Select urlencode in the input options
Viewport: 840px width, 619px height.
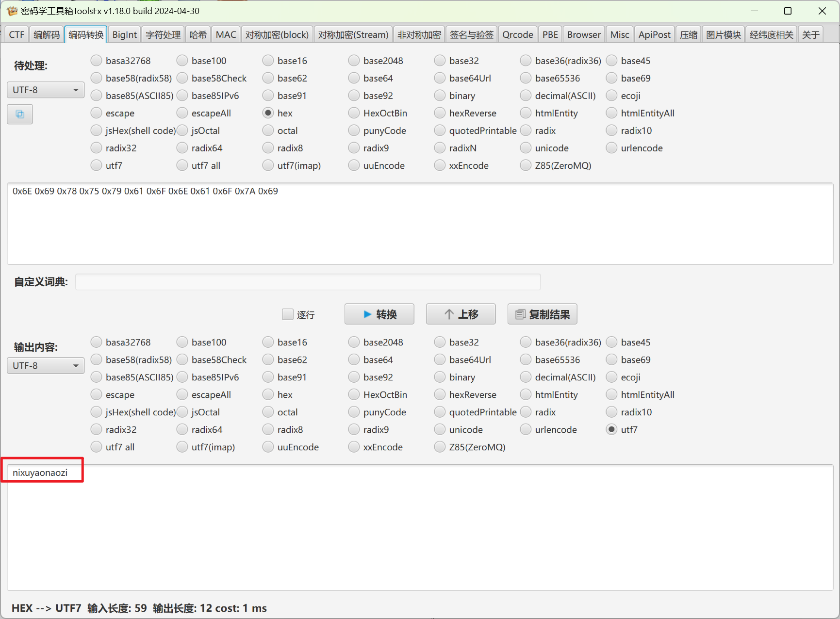point(612,148)
